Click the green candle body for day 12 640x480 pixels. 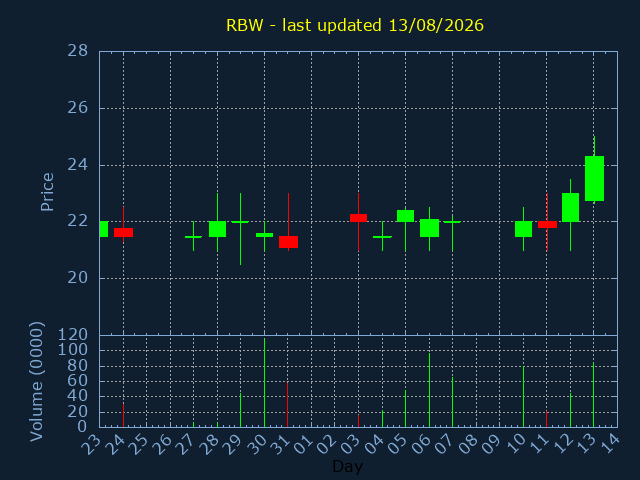(570, 207)
